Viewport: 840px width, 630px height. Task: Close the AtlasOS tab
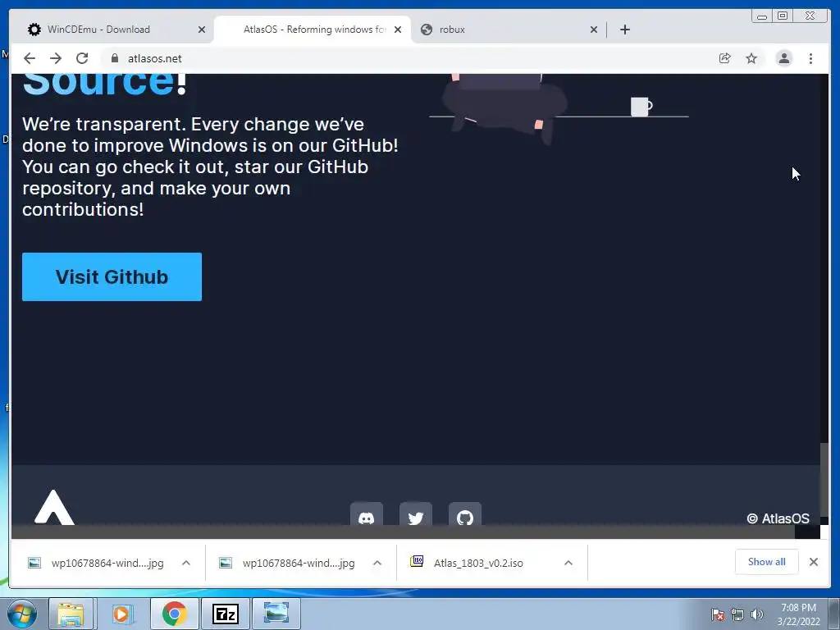click(398, 30)
